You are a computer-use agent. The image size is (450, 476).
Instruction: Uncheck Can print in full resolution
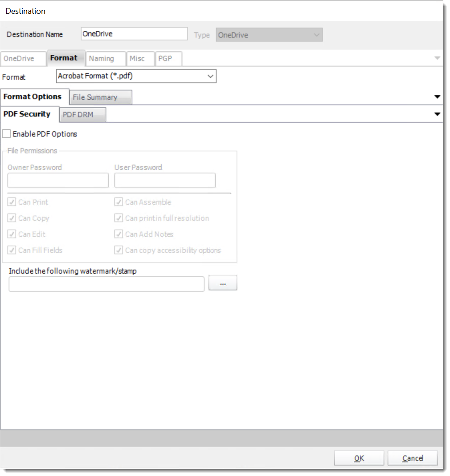pyautogui.click(x=119, y=218)
